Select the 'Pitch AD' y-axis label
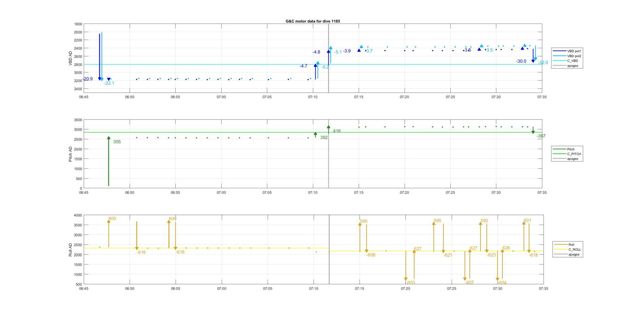 click(x=70, y=154)
